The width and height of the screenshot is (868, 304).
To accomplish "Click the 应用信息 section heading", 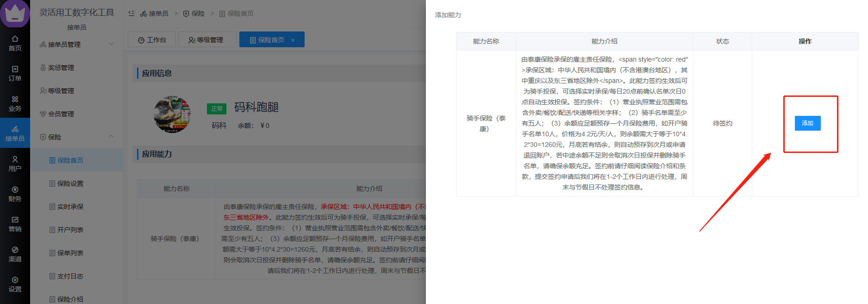I will (x=157, y=73).
